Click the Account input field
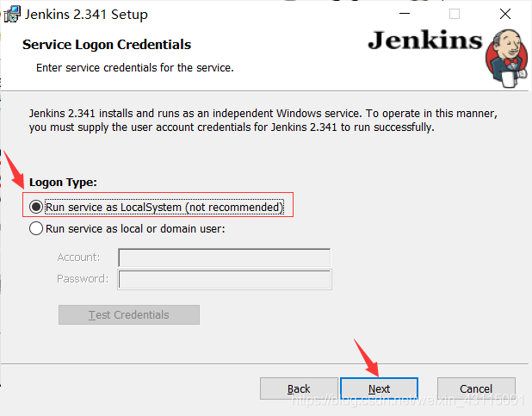532x416 pixels. pyautogui.click(x=225, y=258)
